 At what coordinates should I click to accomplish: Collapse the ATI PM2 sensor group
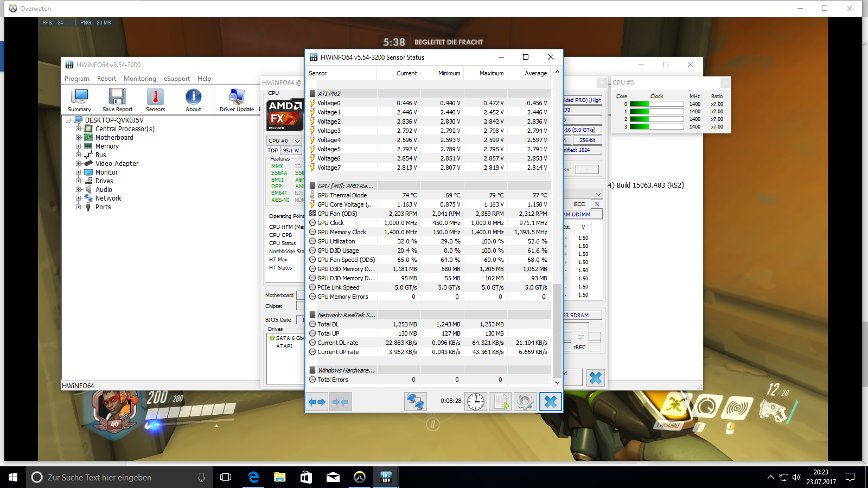click(312, 94)
